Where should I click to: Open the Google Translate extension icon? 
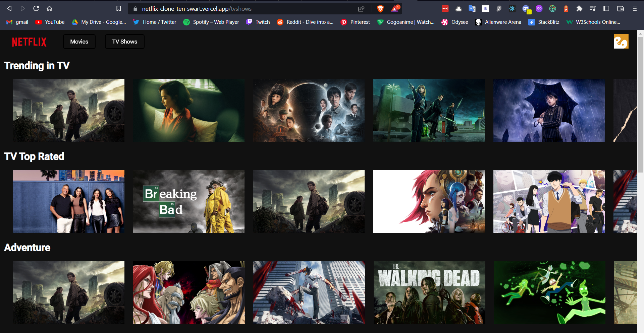472,9
